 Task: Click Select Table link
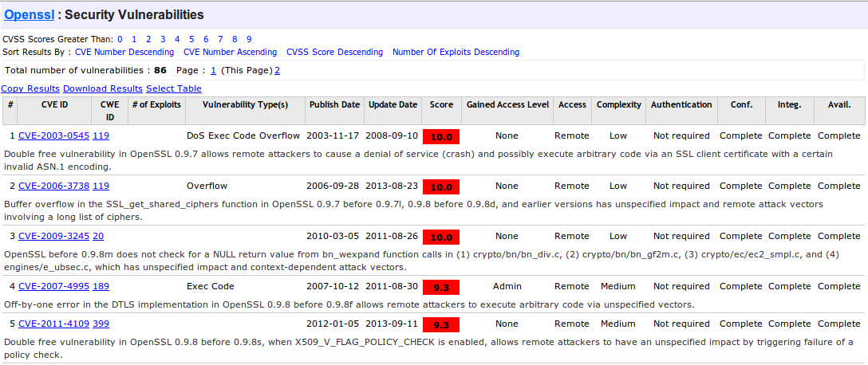(x=174, y=88)
